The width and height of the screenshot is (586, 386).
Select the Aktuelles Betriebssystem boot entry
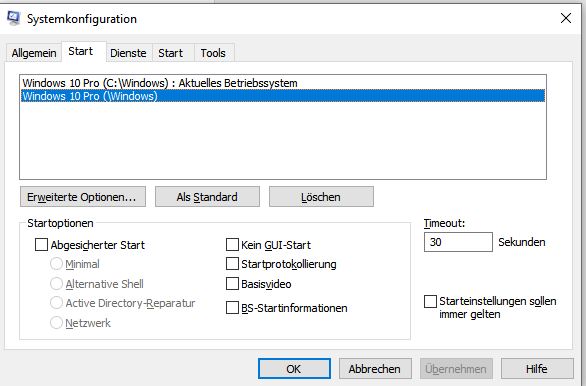(283, 83)
